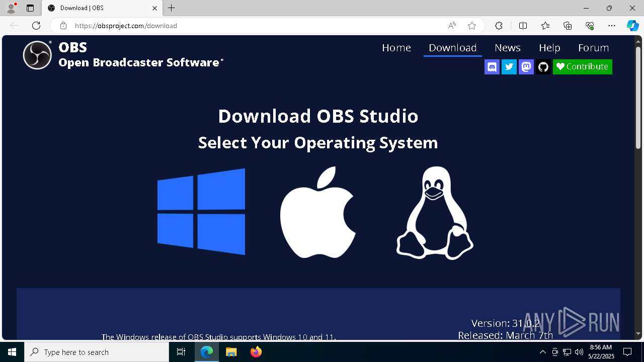Launch Firefox from taskbar
This screenshot has height=362, width=644.
256,352
